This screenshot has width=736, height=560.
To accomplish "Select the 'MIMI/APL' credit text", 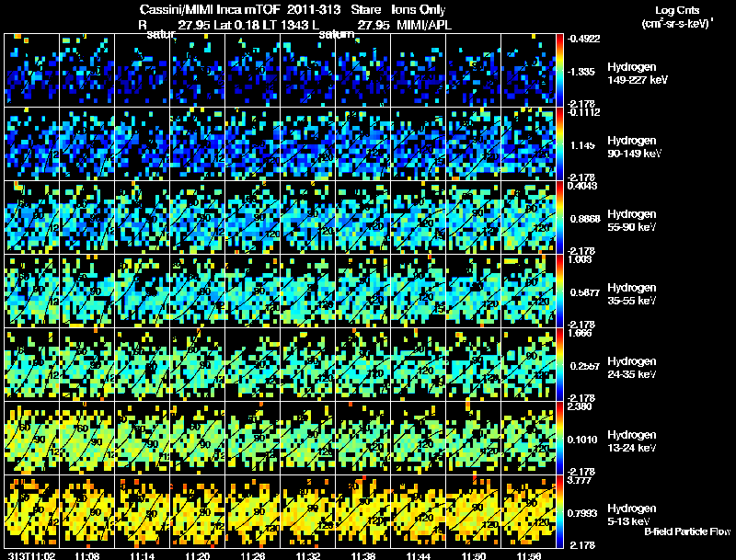I will [x=424, y=25].
